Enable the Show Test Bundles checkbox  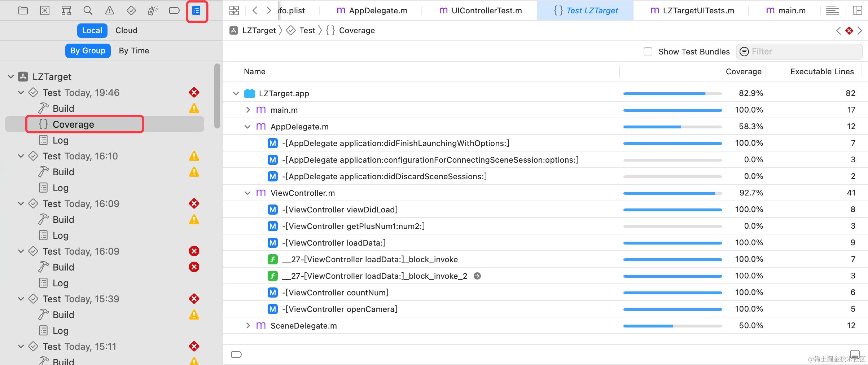[x=648, y=52]
